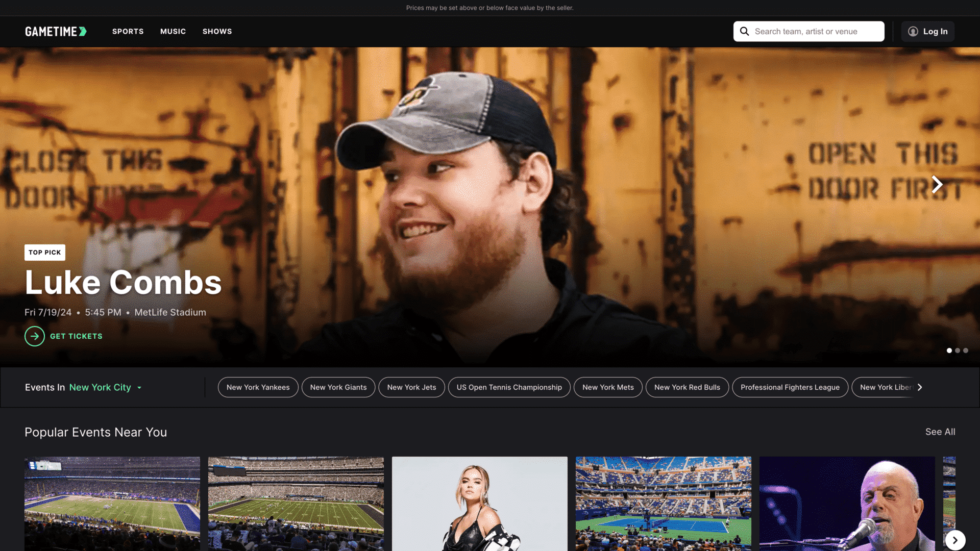Open the Shows menu
980x551 pixels.
pyautogui.click(x=217, y=32)
